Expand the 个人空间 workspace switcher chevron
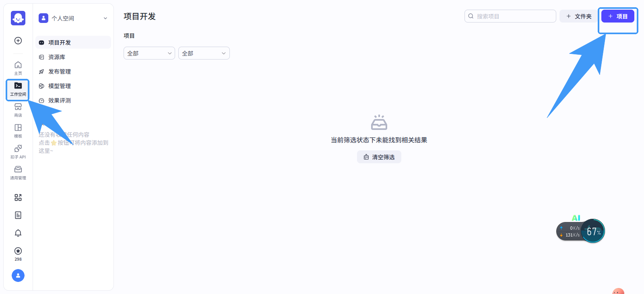The width and height of the screenshot is (644, 294). pyautogui.click(x=105, y=18)
